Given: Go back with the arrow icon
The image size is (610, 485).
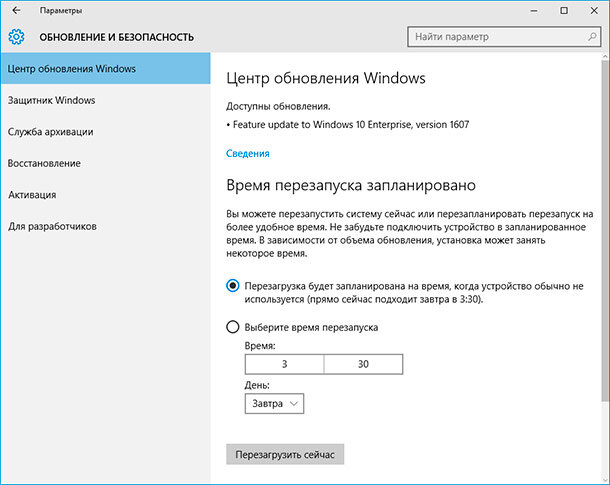Looking at the screenshot, I should pyautogui.click(x=16, y=11).
